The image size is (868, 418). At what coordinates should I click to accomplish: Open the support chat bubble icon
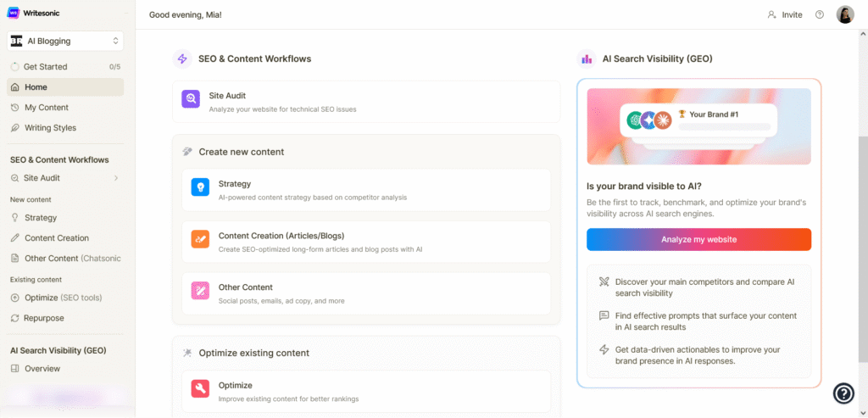pos(843,393)
